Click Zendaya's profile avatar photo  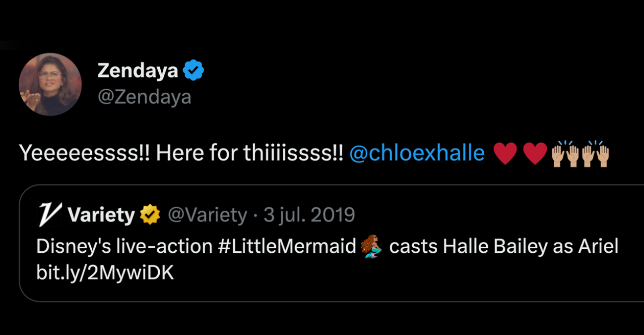coord(50,84)
